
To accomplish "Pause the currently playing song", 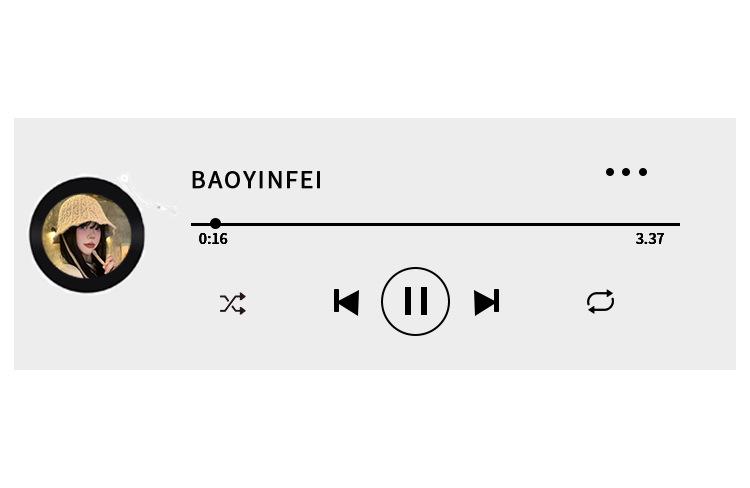I will tap(415, 301).
